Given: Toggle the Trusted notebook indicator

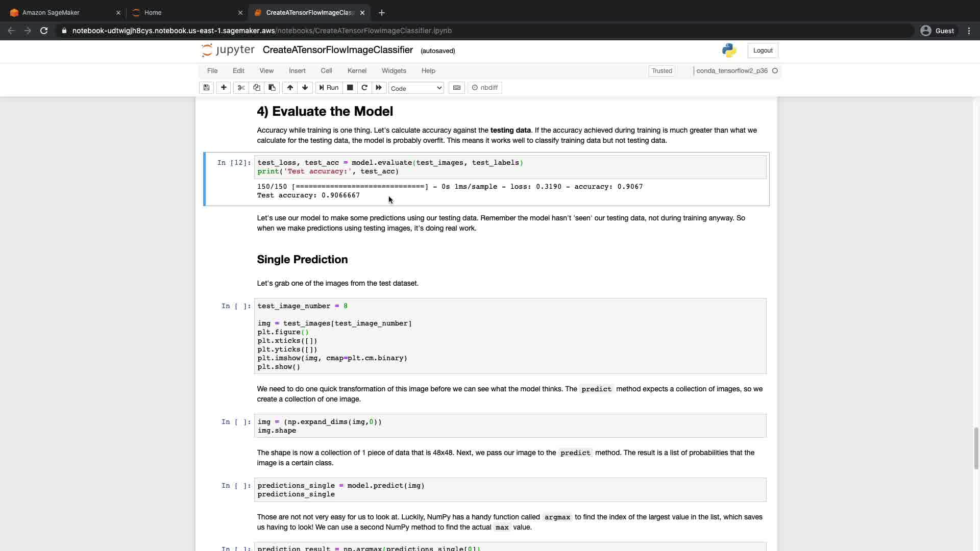Looking at the screenshot, I should pyautogui.click(x=661, y=71).
